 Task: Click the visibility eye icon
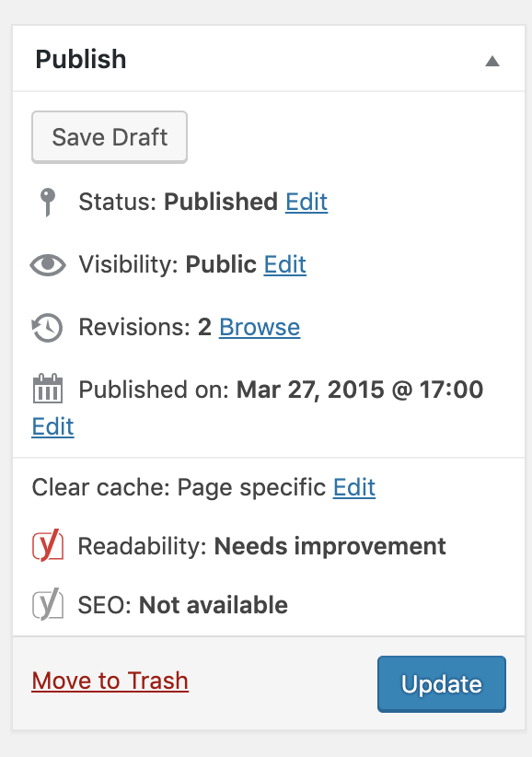(48, 264)
